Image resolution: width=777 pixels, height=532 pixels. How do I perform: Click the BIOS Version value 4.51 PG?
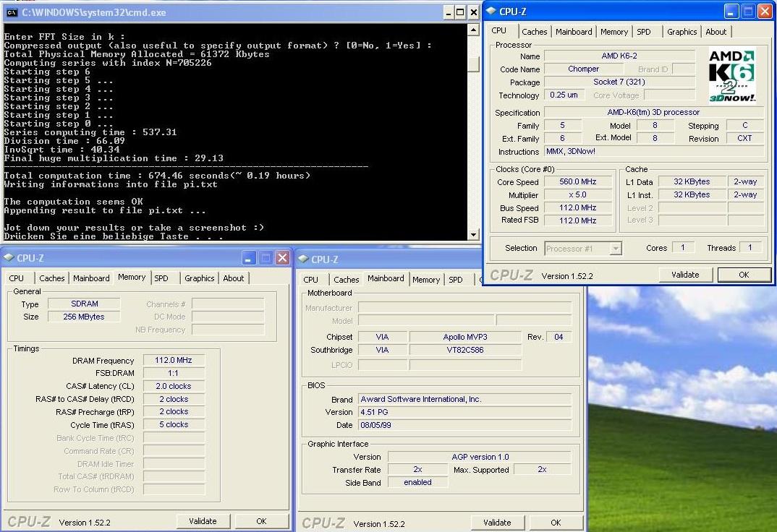[x=464, y=412]
